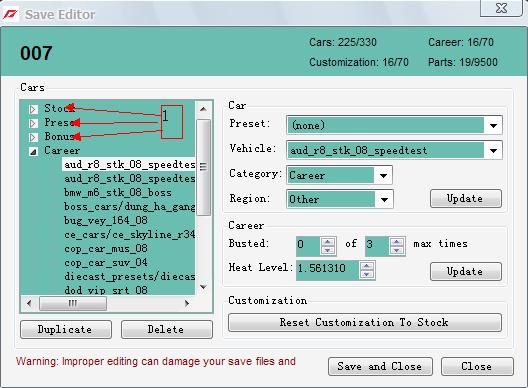The width and height of the screenshot is (528, 388).
Task: Open the Preset dropdown
Action: pyautogui.click(x=394, y=125)
